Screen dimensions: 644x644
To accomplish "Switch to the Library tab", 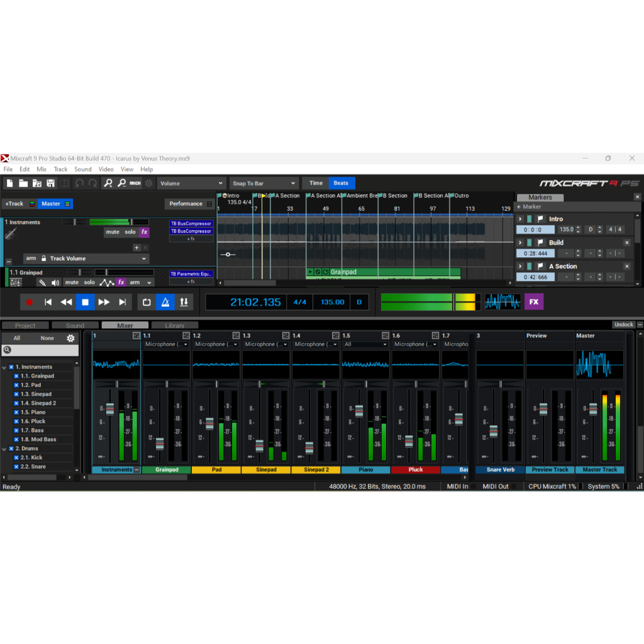I will coord(175,325).
